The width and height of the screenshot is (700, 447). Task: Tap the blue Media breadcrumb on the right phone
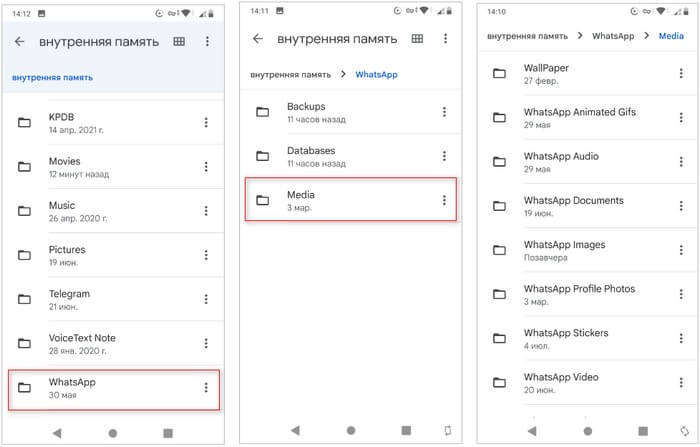671,36
